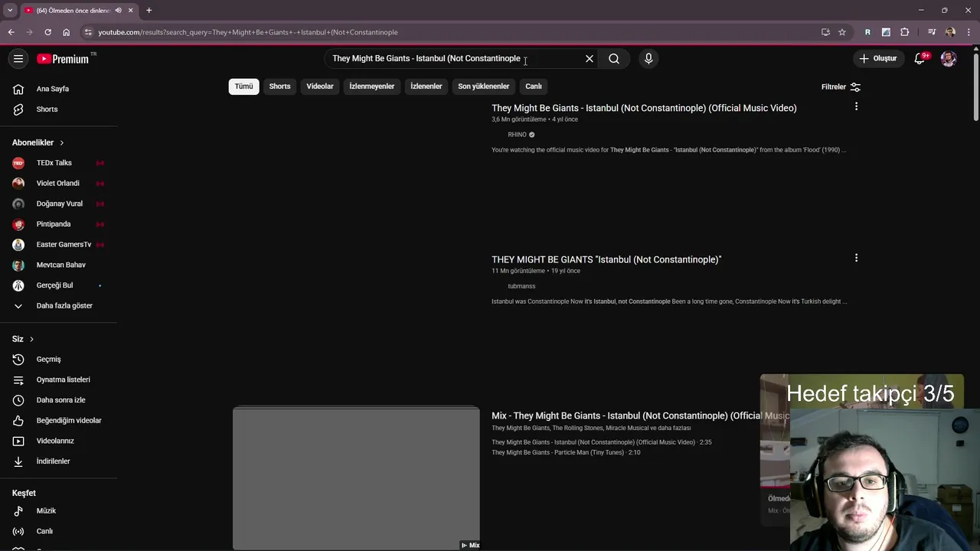Open THEY MIGHT BE GIANTS "Istanbul" result
The width and height of the screenshot is (980, 551).
606,259
